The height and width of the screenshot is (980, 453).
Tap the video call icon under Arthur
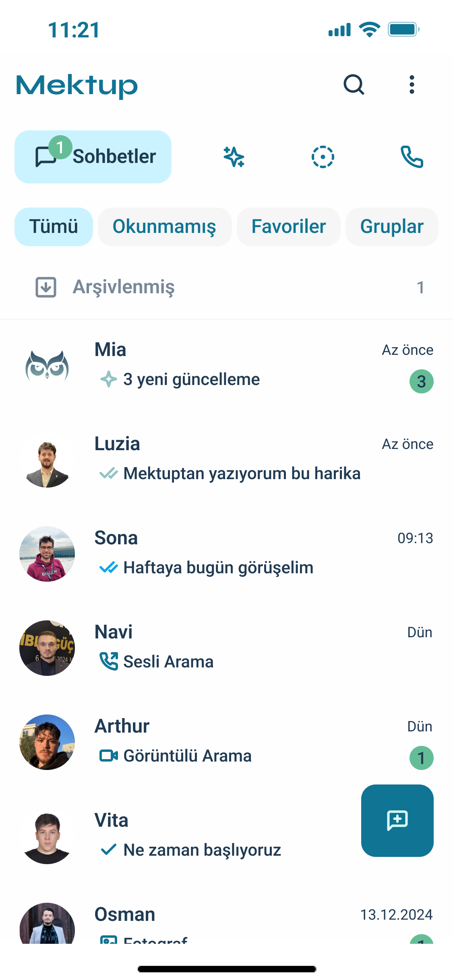[x=109, y=756]
